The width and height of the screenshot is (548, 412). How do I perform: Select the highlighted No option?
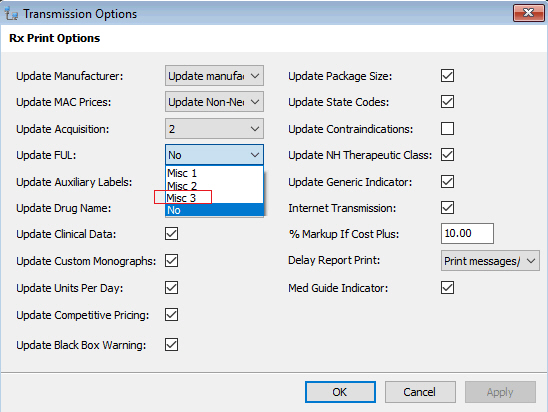pyautogui.click(x=214, y=210)
